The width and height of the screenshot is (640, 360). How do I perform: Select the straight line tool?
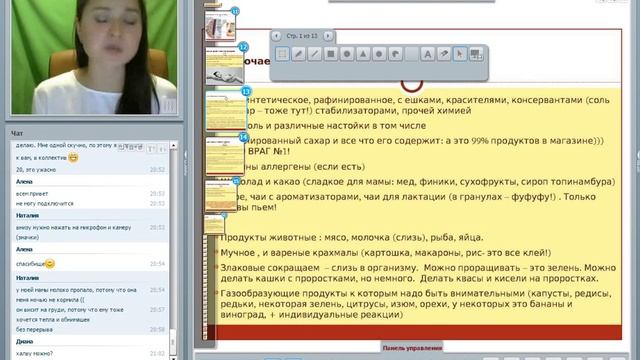314,54
